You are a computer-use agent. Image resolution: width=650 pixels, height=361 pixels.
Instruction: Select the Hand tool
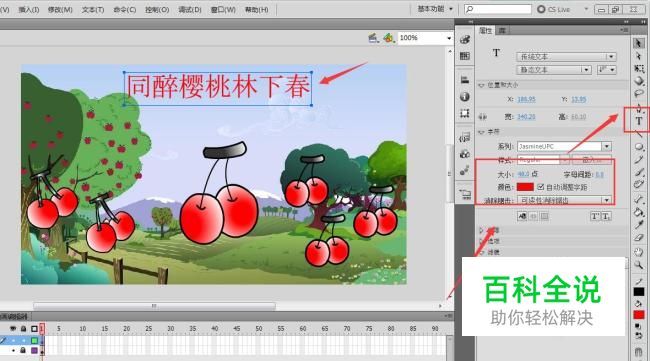[639, 252]
